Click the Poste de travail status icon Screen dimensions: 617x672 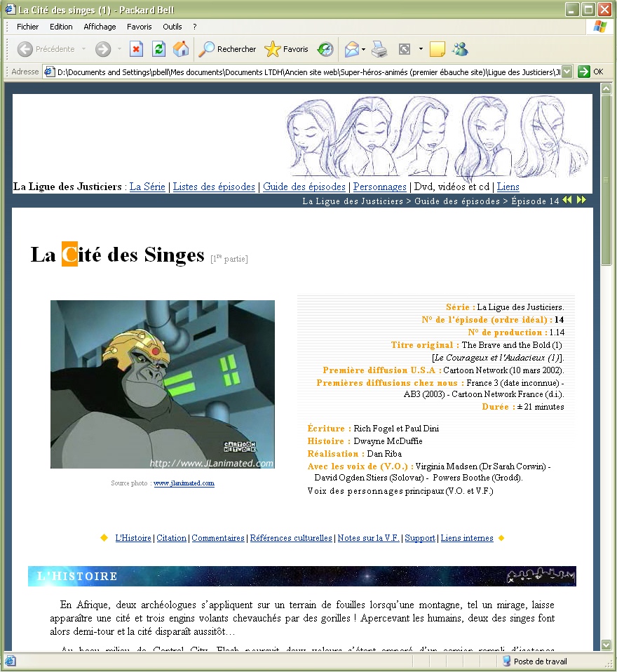tap(506, 661)
